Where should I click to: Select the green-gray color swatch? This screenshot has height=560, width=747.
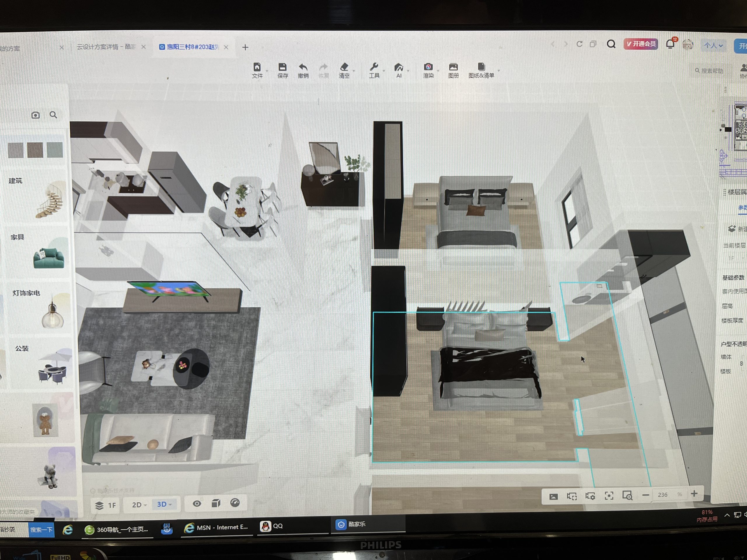pos(55,150)
